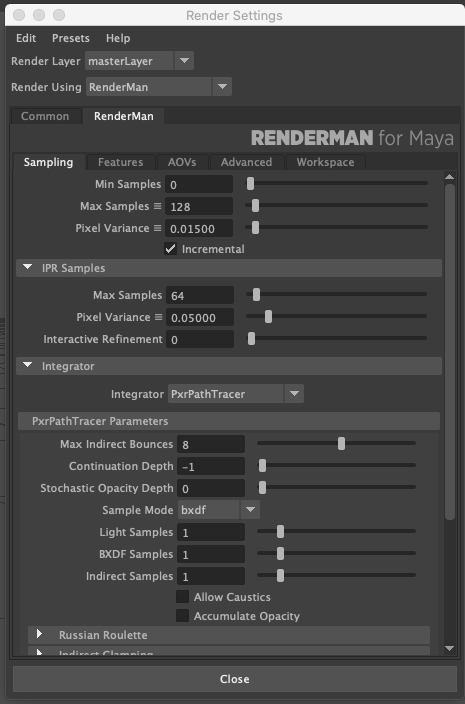Click the Max Indirect Bounces field

(x=211, y=444)
